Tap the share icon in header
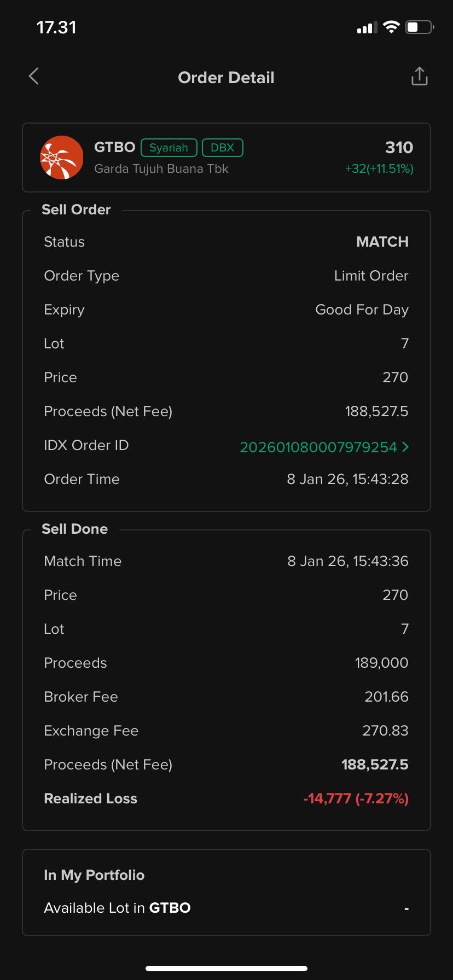Screen dimensions: 453x980 [419, 77]
